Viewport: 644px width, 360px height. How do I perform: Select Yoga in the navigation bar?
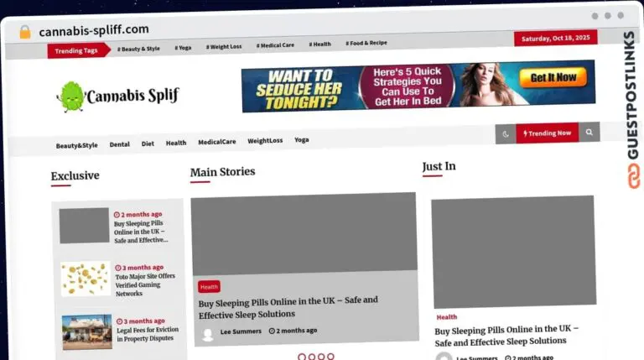302,140
